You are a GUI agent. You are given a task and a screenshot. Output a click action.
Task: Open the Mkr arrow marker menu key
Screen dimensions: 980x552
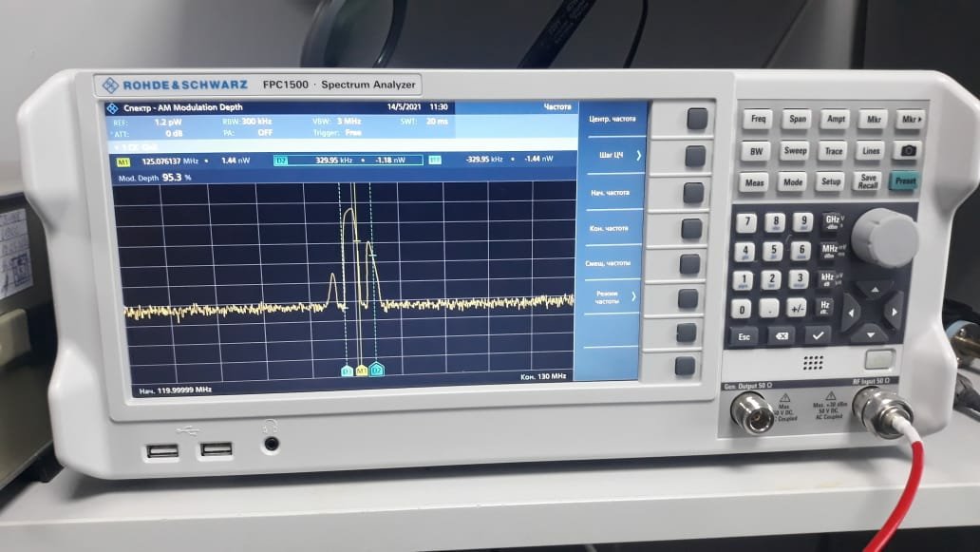pyautogui.click(x=910, y=120)
